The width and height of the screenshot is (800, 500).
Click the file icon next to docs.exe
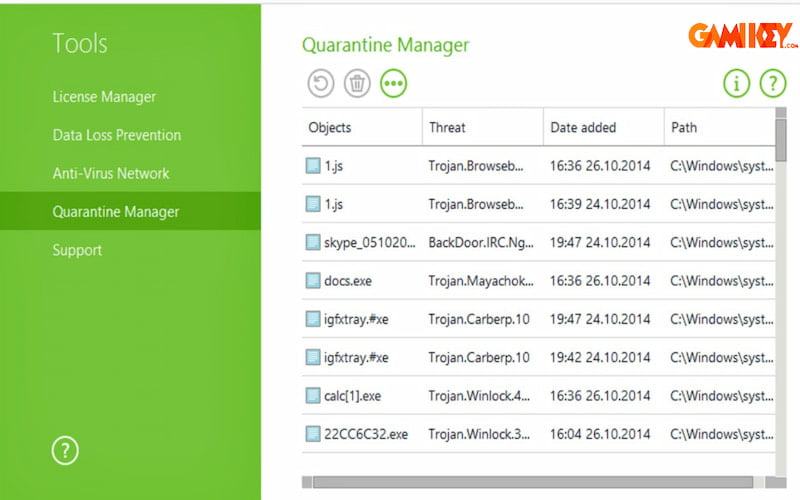coord(314,281)
